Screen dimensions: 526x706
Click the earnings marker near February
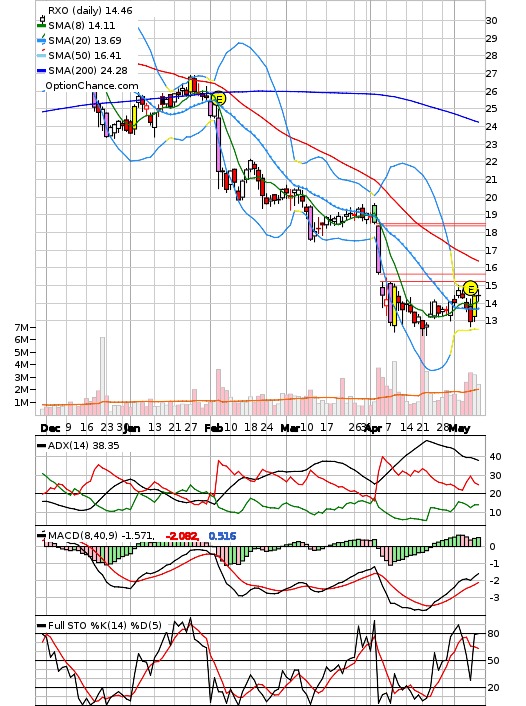pyautogui.click(x=218, y=99)
